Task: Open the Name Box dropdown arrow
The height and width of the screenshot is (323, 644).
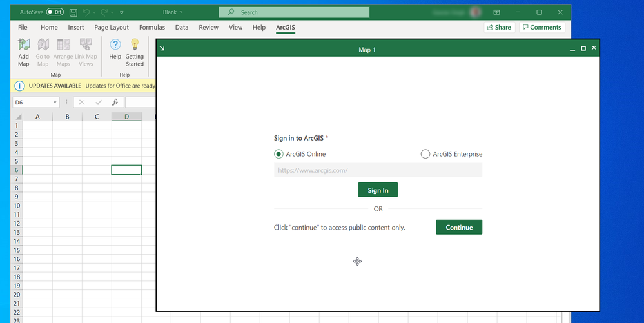Action: tap(55, 103)
